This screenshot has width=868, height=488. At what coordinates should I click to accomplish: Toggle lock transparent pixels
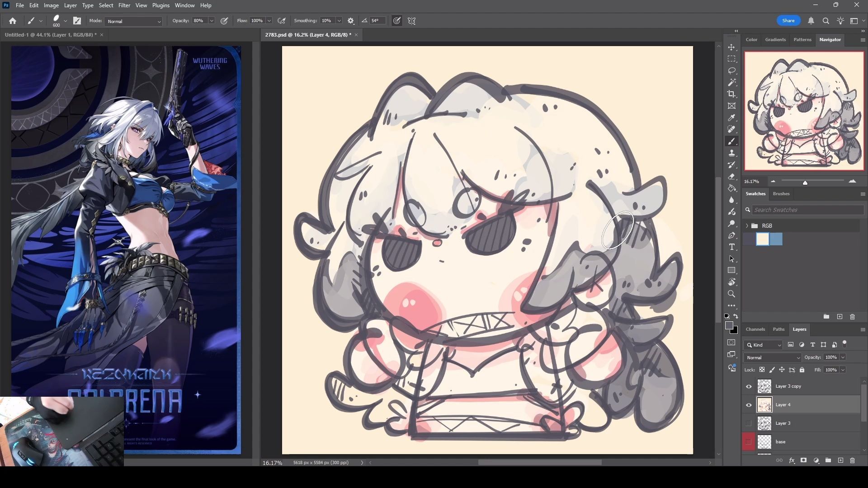coord(762,370)
